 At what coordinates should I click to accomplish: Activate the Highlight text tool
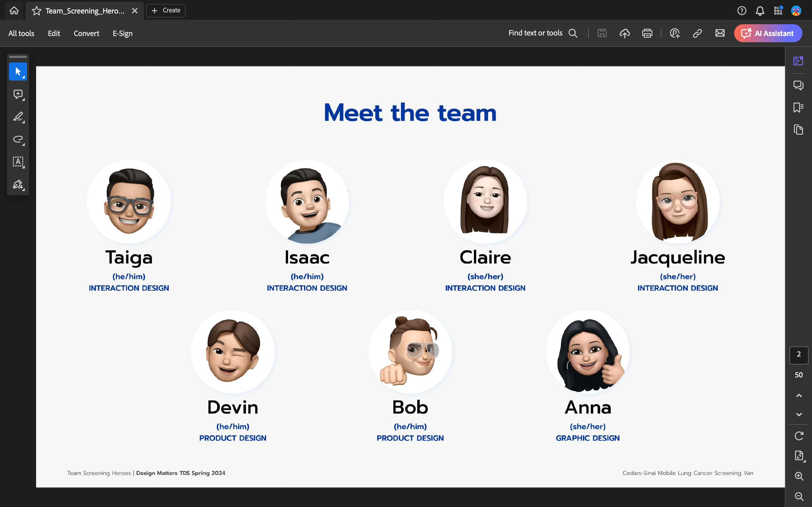(x=18, y=117)
